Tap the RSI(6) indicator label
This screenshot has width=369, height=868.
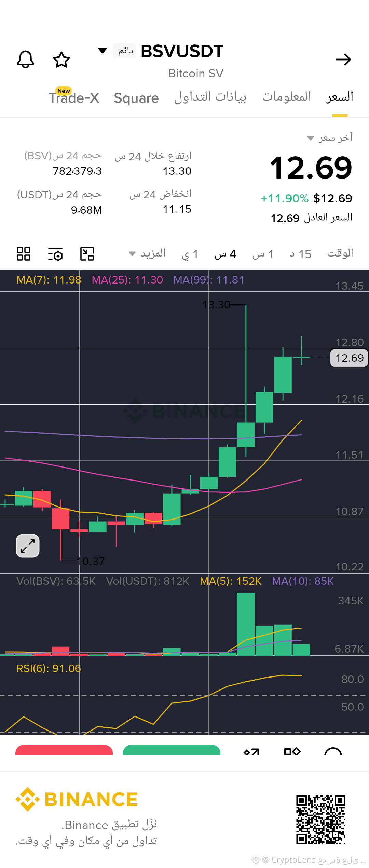coord(49,668)
